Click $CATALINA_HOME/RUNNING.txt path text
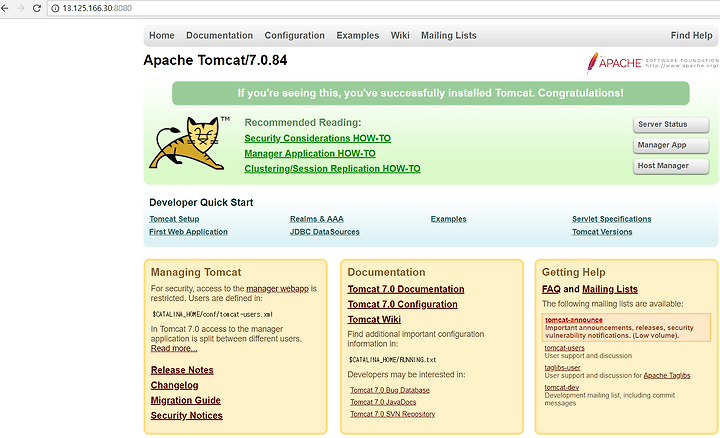720x438 pixels. coord(393,360)
